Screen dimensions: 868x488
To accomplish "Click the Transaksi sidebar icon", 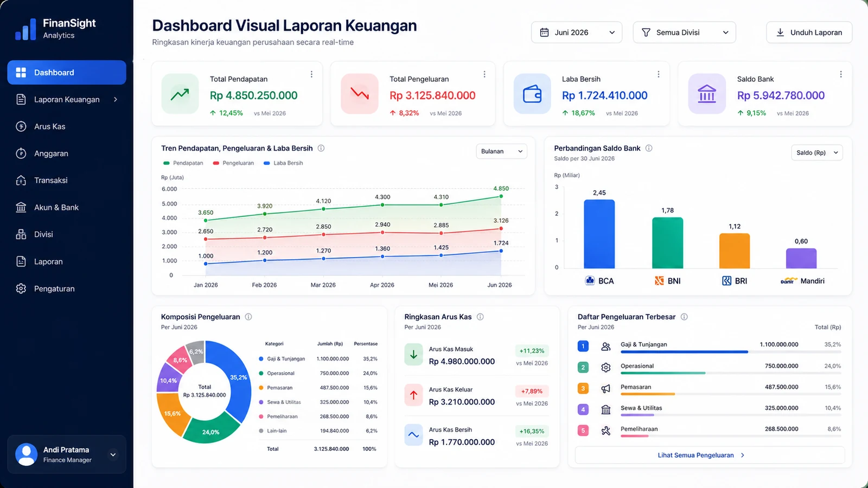I will click(21, 180).
